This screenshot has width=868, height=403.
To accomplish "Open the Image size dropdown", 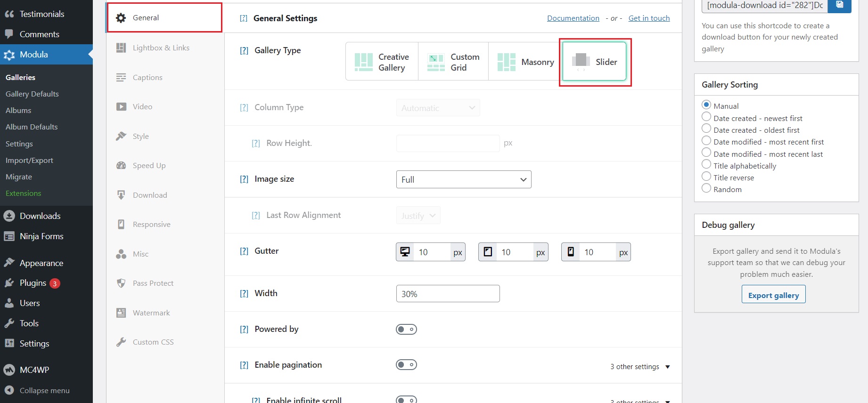I will 463,179.
